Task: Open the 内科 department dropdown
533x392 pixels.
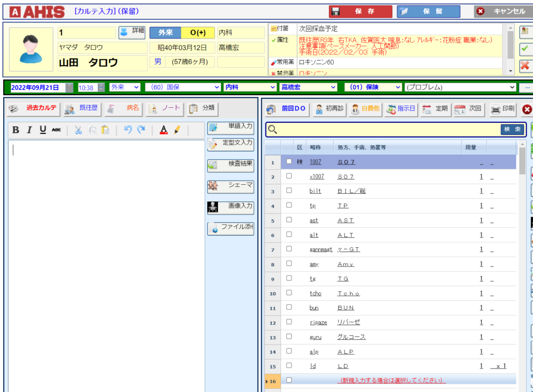Action: pyautogui.click(x=249, y=87)
